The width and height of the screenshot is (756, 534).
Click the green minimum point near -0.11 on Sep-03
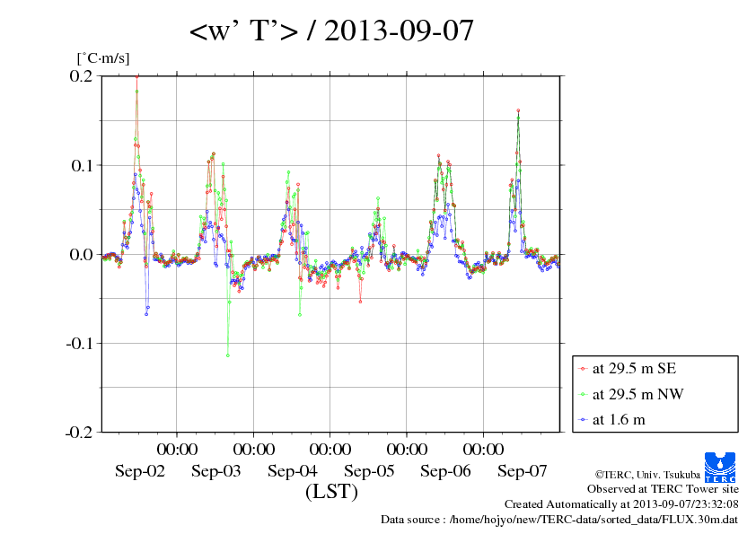(227, 355)
